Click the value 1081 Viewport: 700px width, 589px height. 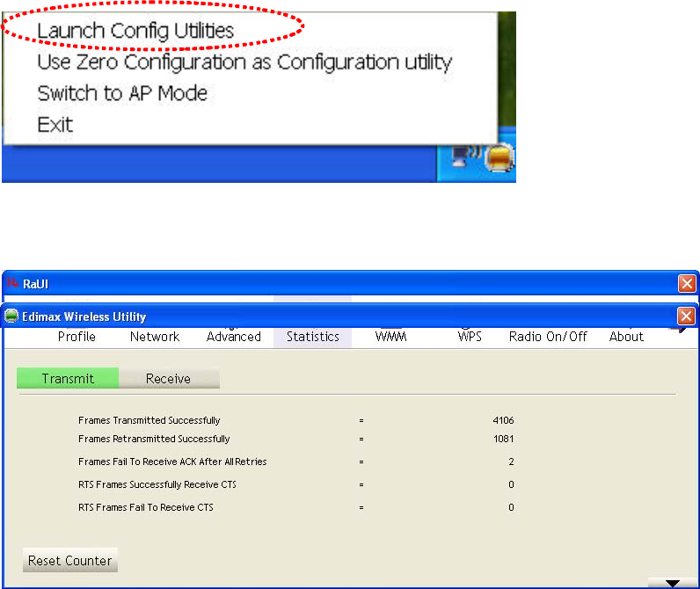pos(504,439)
